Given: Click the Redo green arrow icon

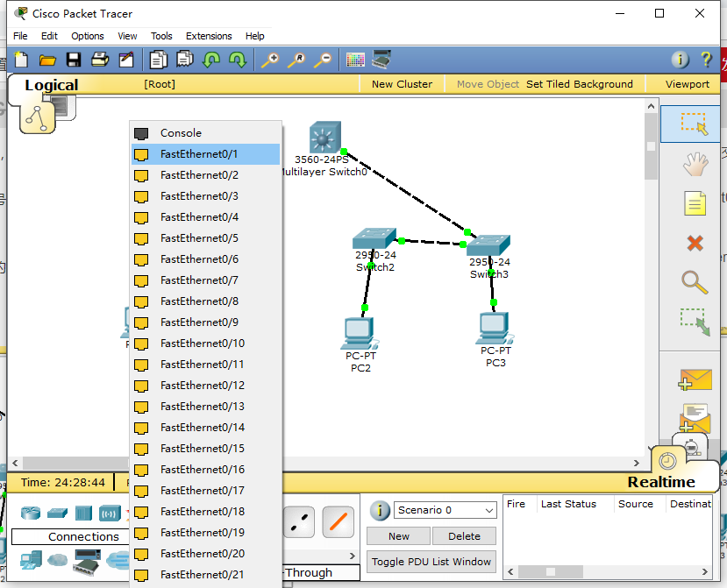Looking at the screenshot, I should 238,60.
